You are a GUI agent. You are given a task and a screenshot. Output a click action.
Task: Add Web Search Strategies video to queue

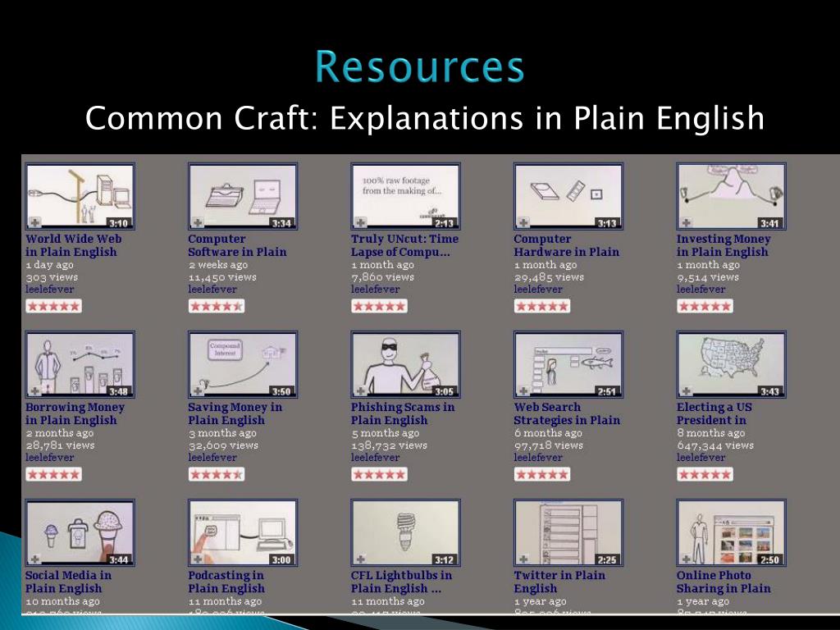523,390
